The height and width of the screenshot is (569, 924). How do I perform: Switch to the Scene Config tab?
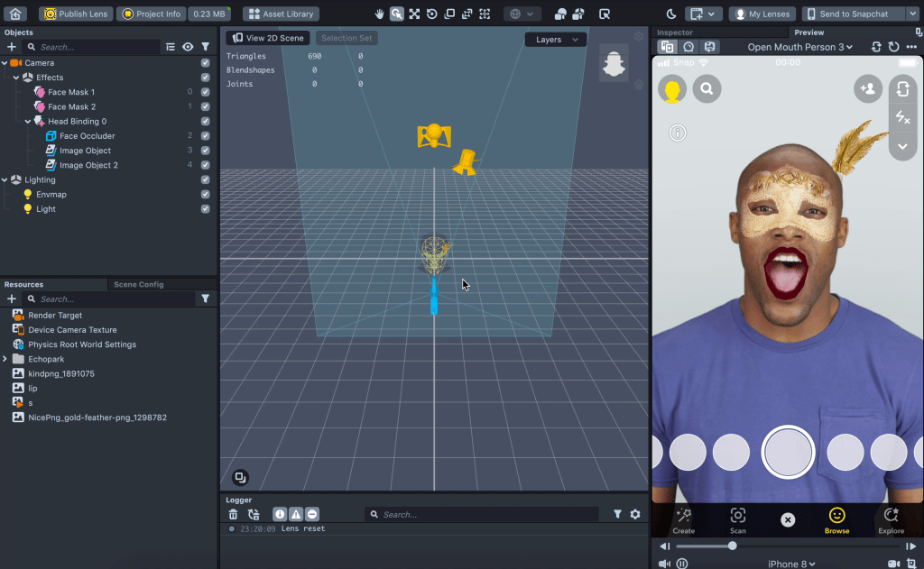click(138, 284)
